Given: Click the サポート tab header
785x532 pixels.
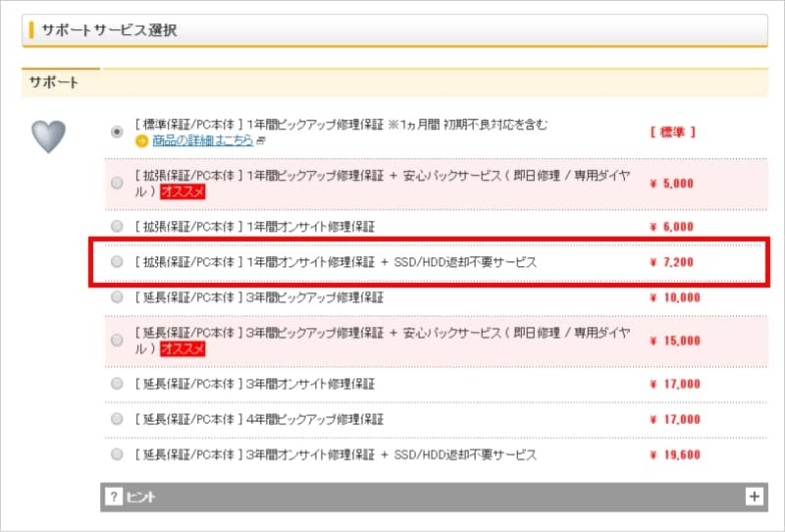Looking at the screenshot, I should tap(55, 82).
